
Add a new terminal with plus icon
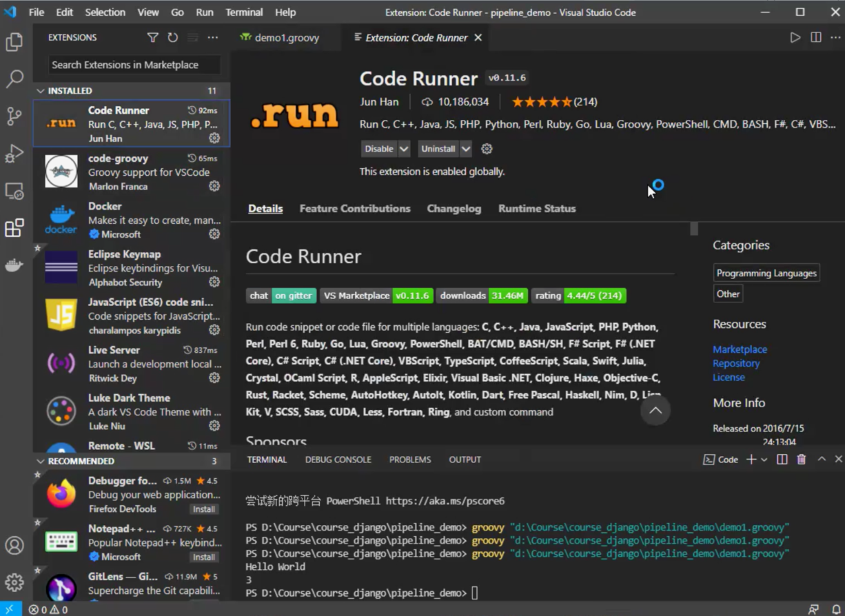tap(751, 460)
